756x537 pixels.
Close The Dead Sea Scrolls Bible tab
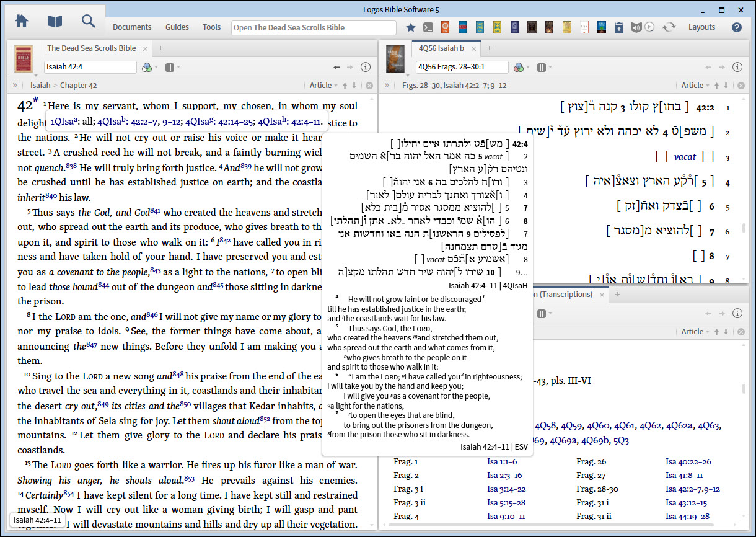pyautogui.click(x=145, y=48)
